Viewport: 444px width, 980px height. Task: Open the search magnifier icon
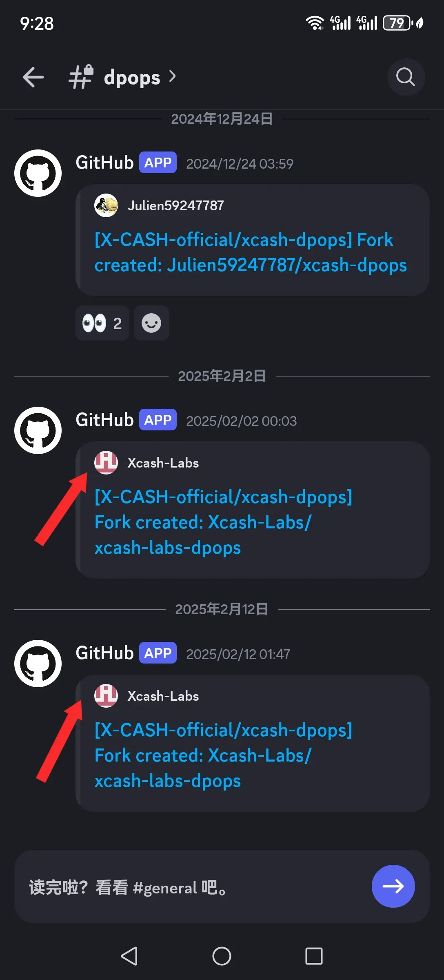[406, 77]
